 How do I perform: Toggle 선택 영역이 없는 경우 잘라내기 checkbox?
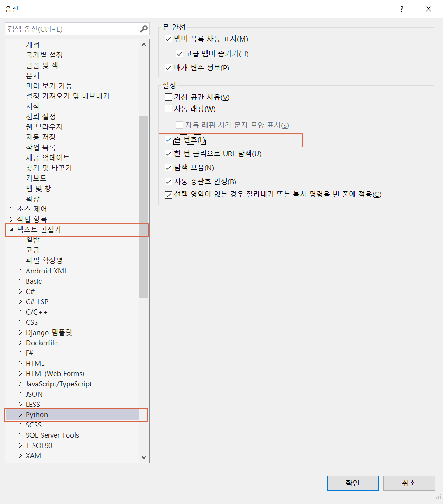pyautogui.click(x=168, y=195)
